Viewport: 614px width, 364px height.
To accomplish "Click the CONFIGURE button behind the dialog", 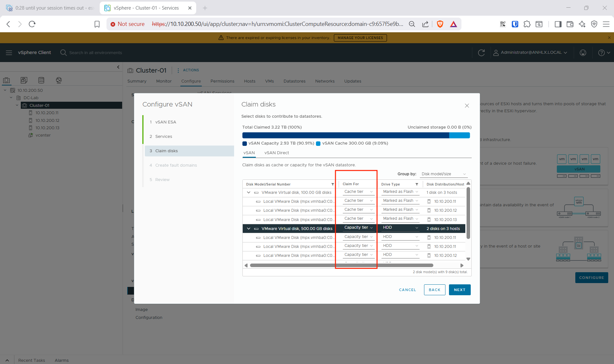I will coord(591,278).
